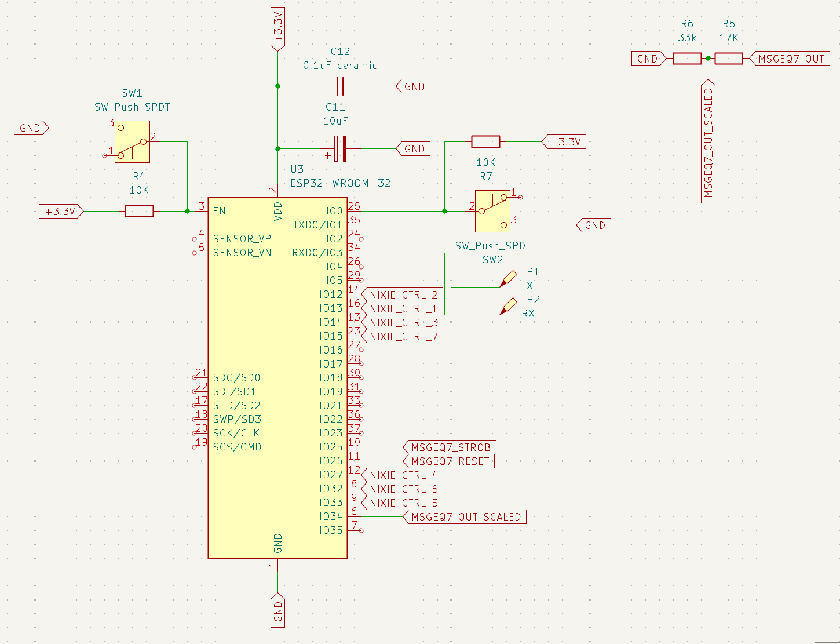Screen dimensions: 840x644
Task: Select the MSGEQ7_OUT_SCALED label at IO34
Action: [465, 517]
